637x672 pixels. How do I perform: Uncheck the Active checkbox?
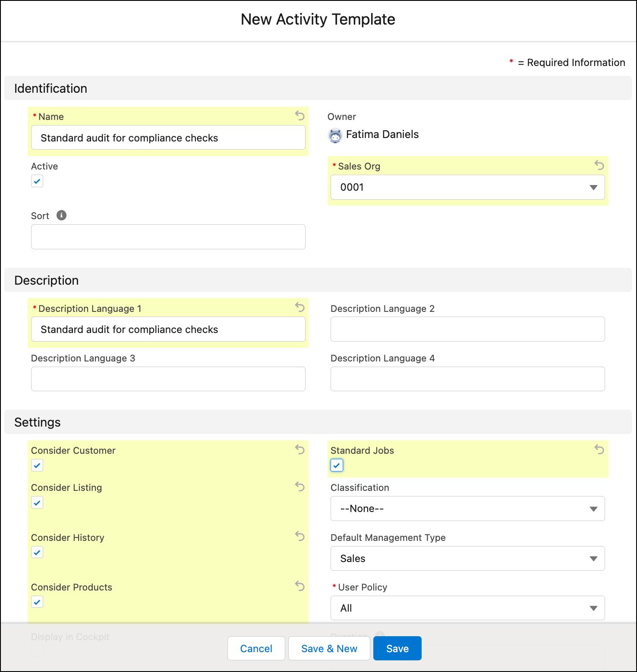tap(37, 181)
